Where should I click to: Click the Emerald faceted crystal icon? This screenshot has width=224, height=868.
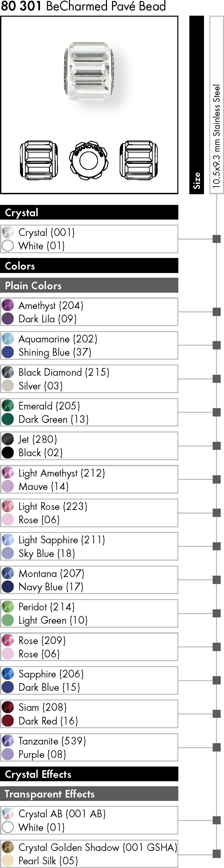coord(8,405)
